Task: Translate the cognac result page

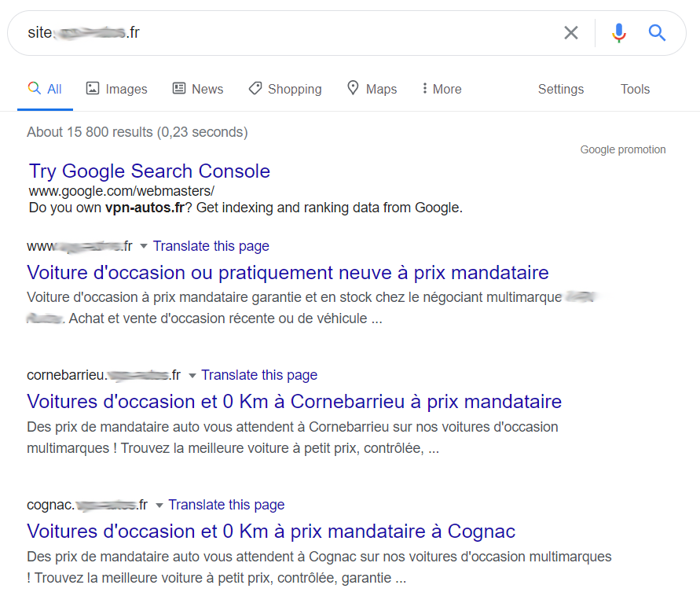Action: coord(226,505)
